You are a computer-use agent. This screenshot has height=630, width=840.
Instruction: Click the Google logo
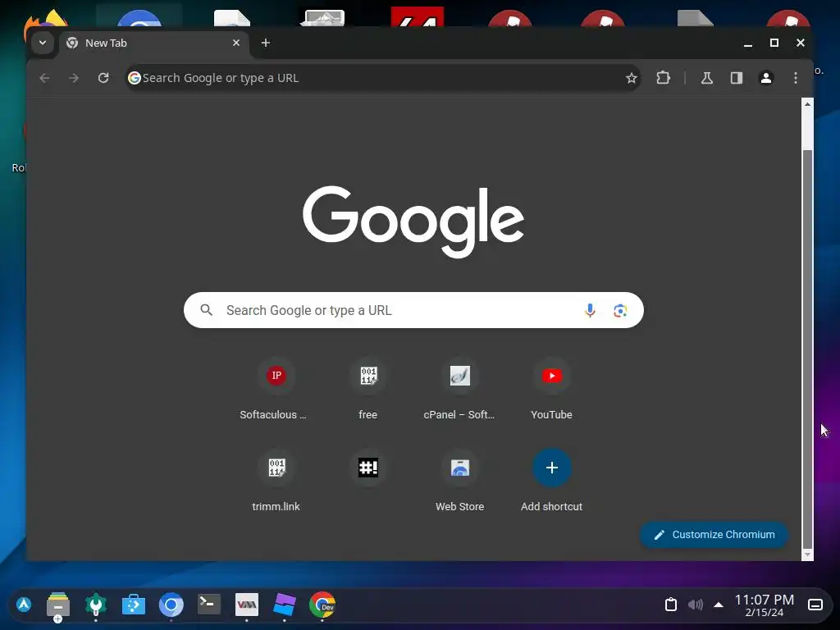(x=413, y=221)
